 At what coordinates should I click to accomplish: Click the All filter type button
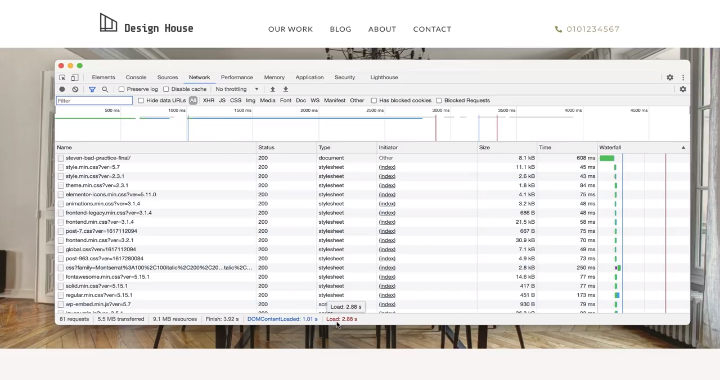193,101
